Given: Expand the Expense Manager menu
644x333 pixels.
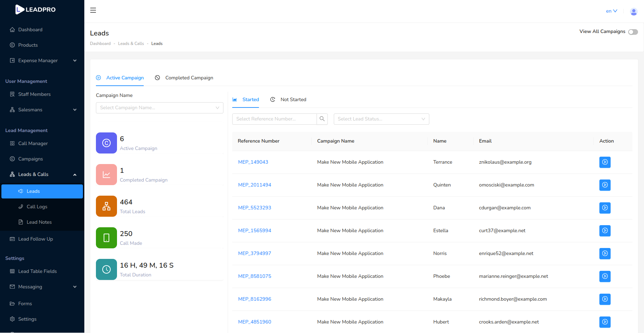Looking at the screenshot, I should [42, 60].
